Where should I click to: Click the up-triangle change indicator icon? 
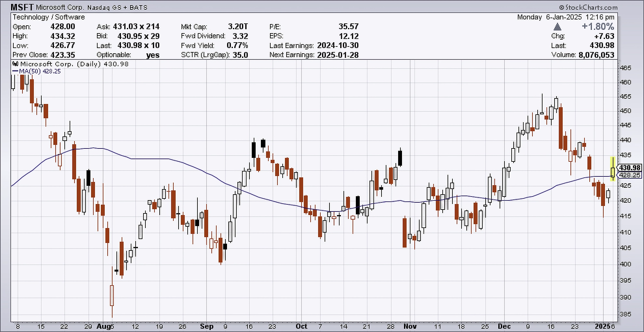pos(557,27)
